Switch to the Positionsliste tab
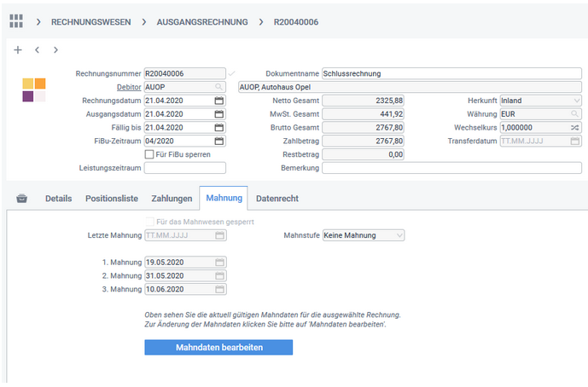The image size is (588, 387). click(111, 199)
